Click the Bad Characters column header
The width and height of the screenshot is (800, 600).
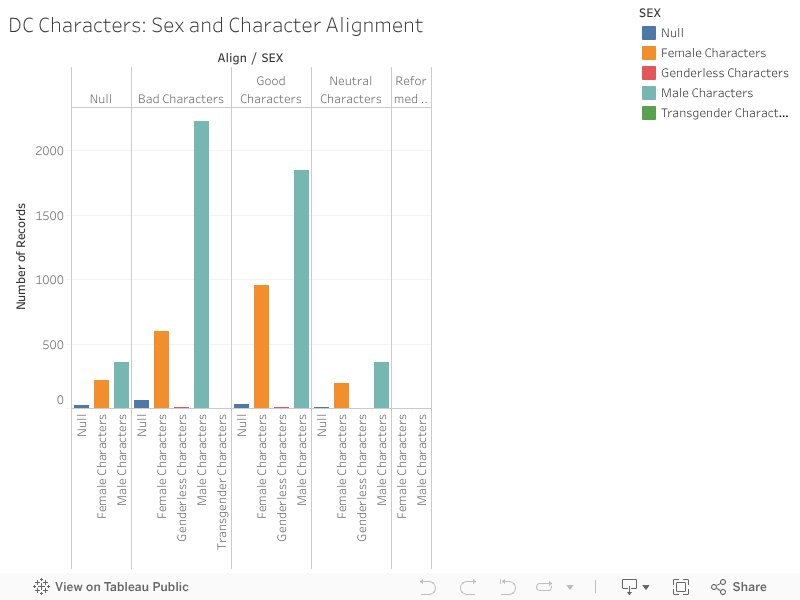pos(181,99)
